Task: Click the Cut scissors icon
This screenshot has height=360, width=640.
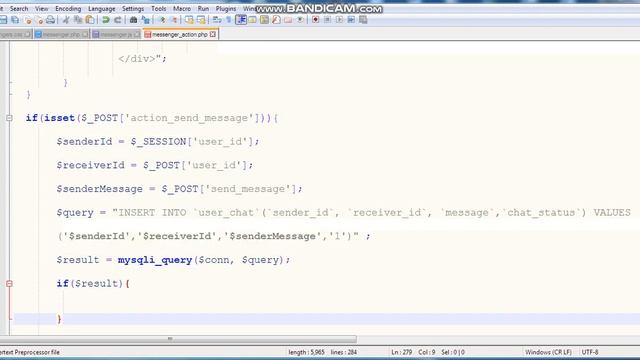Action: 66,20
